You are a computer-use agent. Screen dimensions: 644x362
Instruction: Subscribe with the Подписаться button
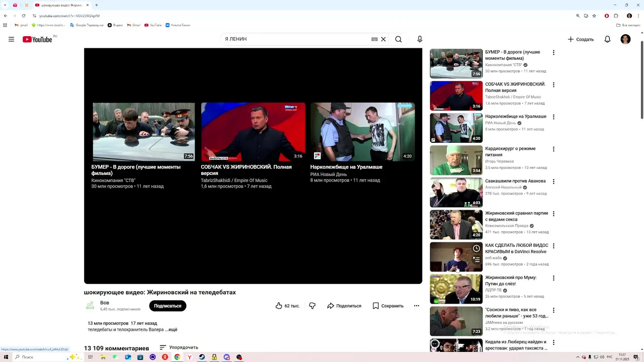point(168,306)
